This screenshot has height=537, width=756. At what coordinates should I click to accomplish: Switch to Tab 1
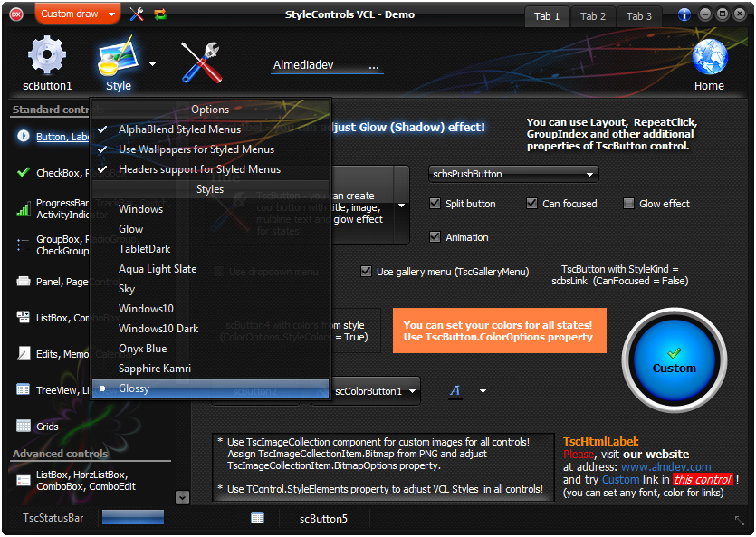(547, 16)
